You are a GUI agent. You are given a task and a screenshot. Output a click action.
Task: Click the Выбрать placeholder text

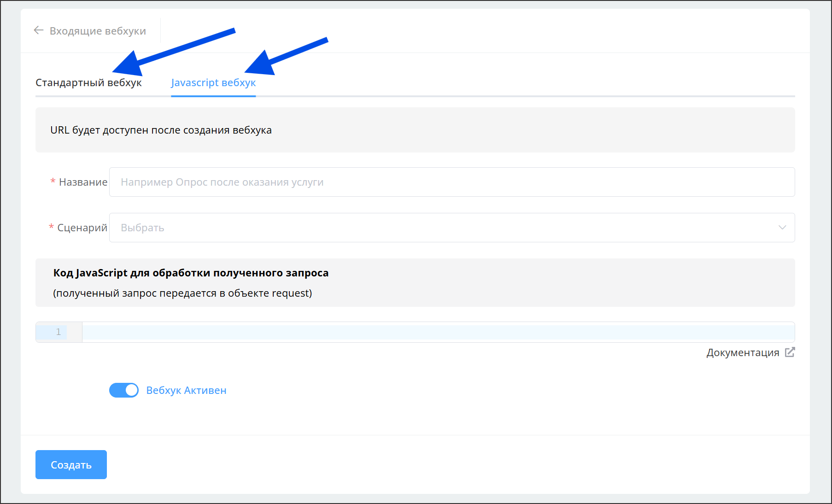(142, 228)
